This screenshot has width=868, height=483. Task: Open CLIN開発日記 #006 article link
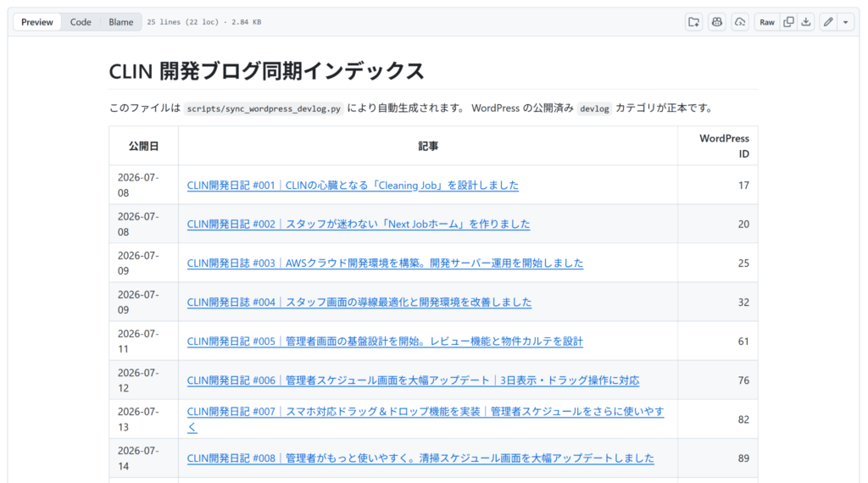(413, 380)
